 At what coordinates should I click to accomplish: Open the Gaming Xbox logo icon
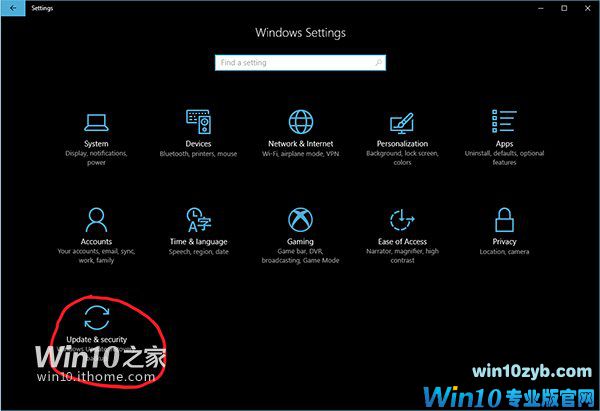(300, 219)
